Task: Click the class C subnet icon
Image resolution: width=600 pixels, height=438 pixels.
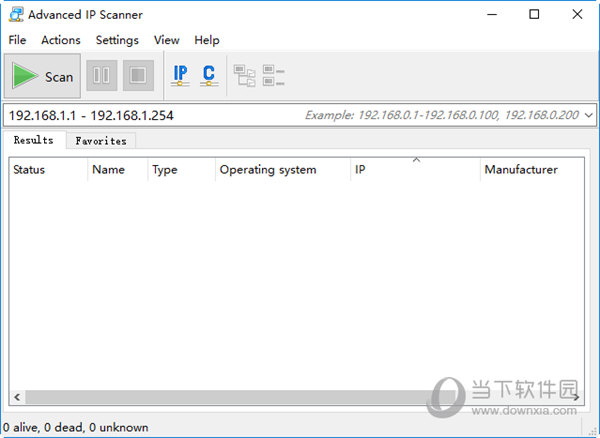Action: point(209,75)
